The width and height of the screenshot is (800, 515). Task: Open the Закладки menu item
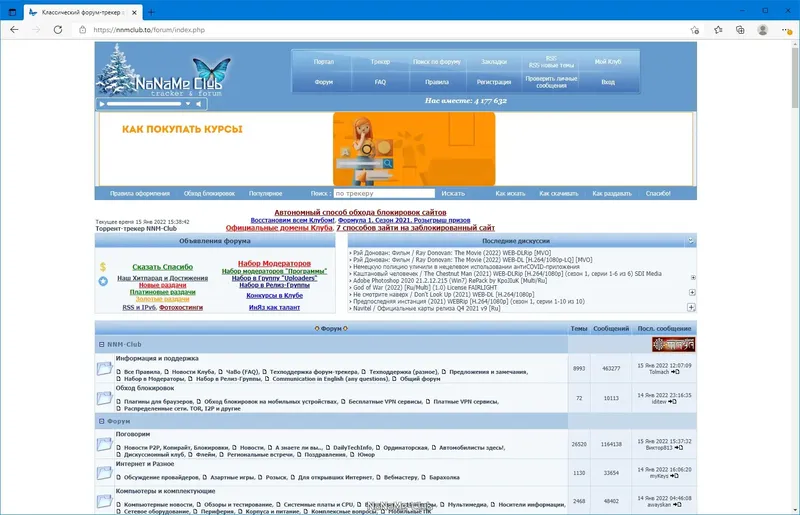tap(494, 62)
